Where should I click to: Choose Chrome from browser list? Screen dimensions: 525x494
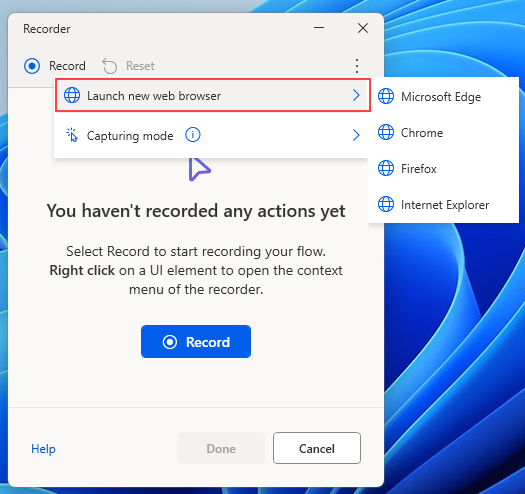(x=443, y=132)
